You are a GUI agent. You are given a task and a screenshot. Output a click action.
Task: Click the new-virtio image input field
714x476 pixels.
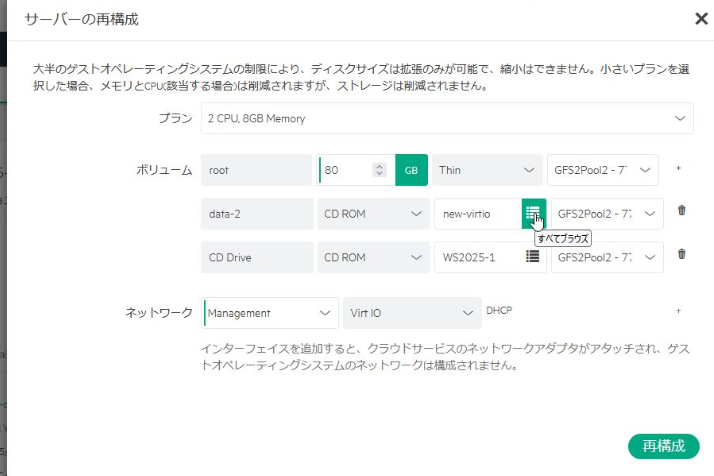pos(477,213)
